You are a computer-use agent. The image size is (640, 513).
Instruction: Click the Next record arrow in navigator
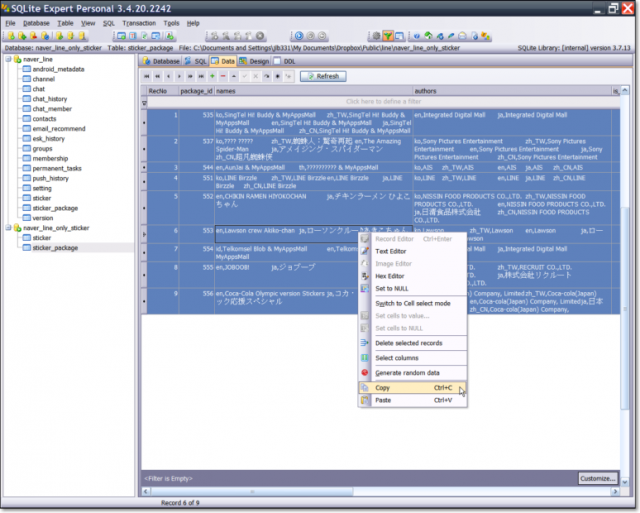point(179,76)
